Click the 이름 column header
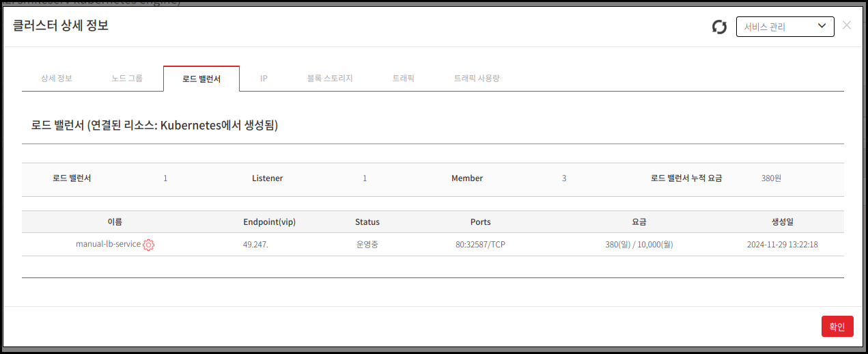 click(x=115, y=222)
